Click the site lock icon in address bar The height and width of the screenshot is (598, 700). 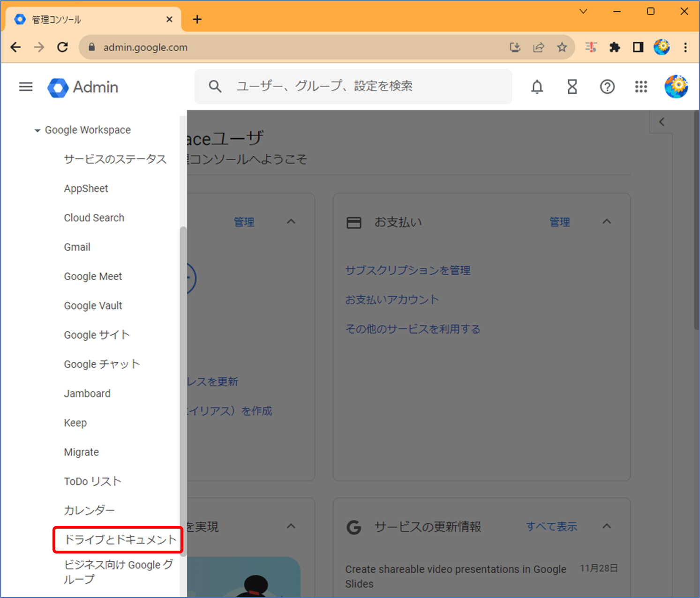tap(91, 47)
